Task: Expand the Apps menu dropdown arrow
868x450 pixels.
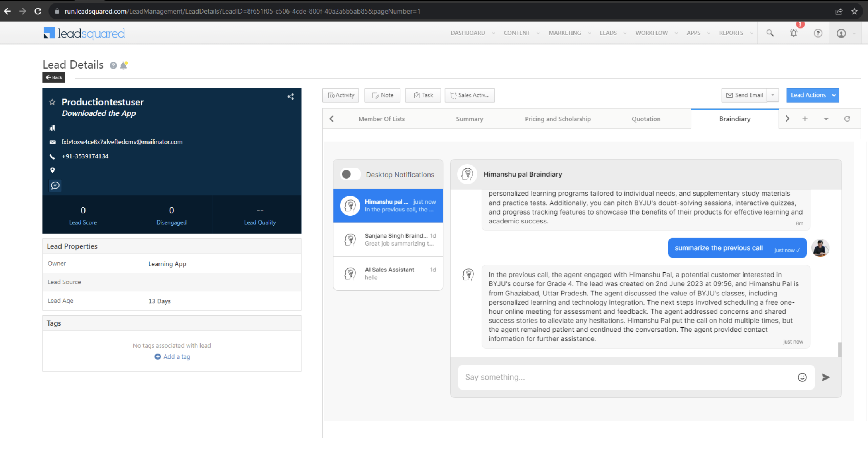Action: pyautogui.click(x=708, y=33)
